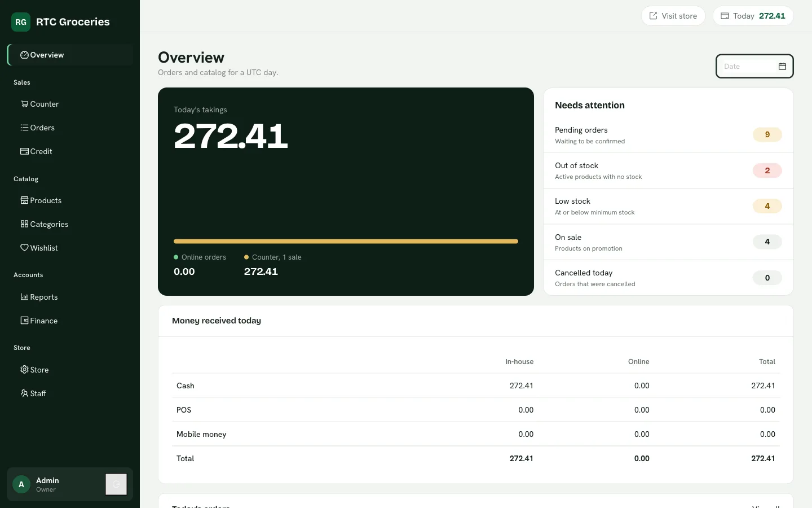
Task: Open the Out of stock row
Action: pyautogui.click(x=668, y=170)
